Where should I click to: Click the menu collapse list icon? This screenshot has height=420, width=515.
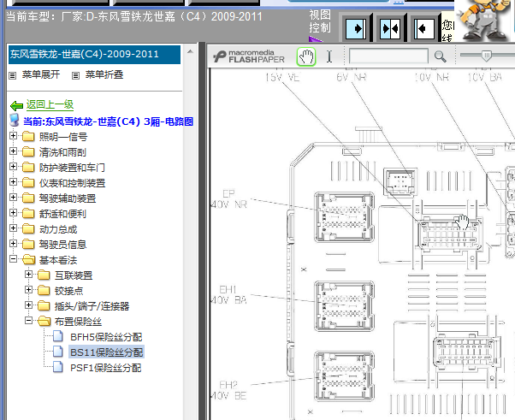[75, 76]
